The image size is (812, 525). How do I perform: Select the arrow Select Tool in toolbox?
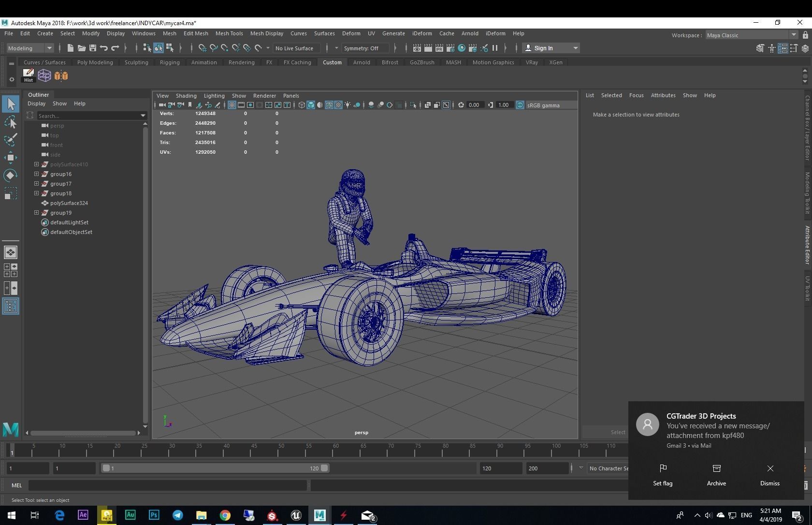point(11,104)
